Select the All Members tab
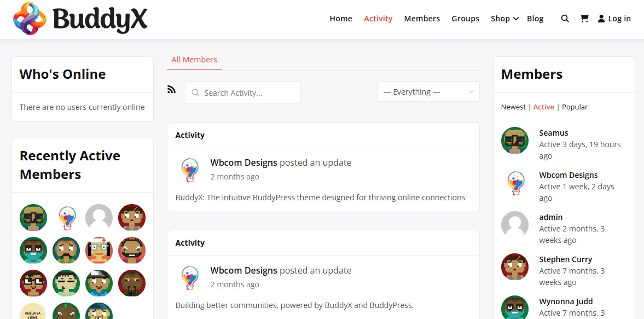 click(x=194, y=60)
